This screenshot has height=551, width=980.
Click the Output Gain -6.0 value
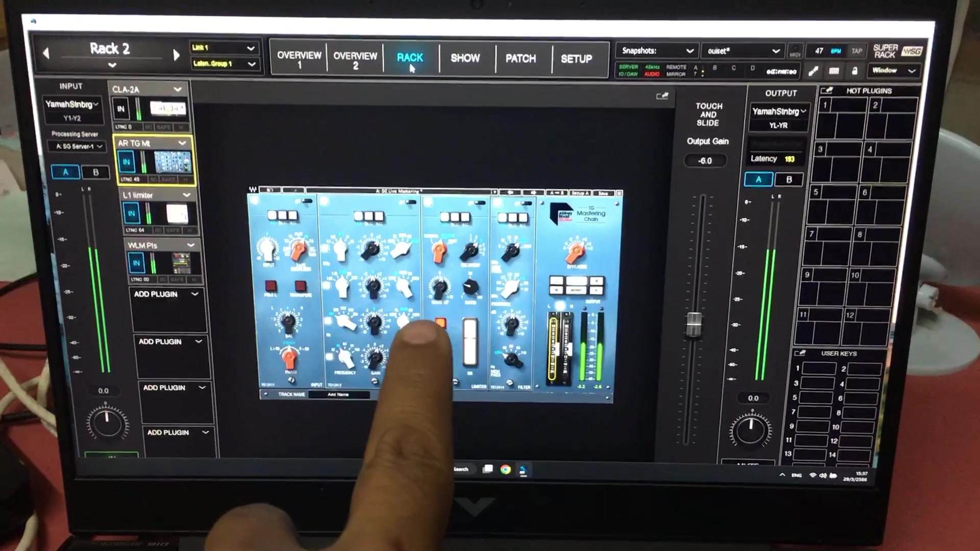coord(705,161)
